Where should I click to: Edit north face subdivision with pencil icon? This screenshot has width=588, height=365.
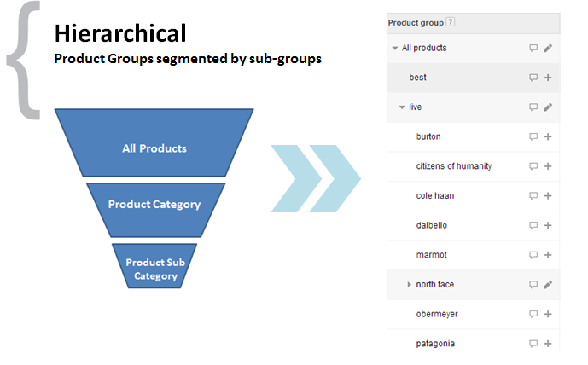click(548, 285)
